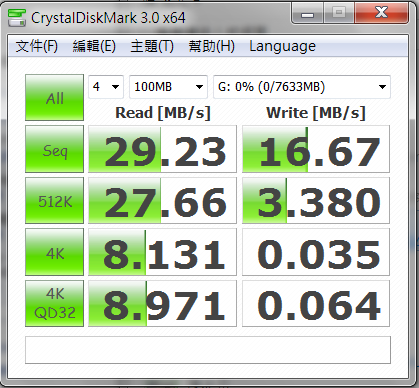This screenshot has height=388, width=419.
Task: Close the CrystalDiskMark window
Action: click(x=381, y=13)
